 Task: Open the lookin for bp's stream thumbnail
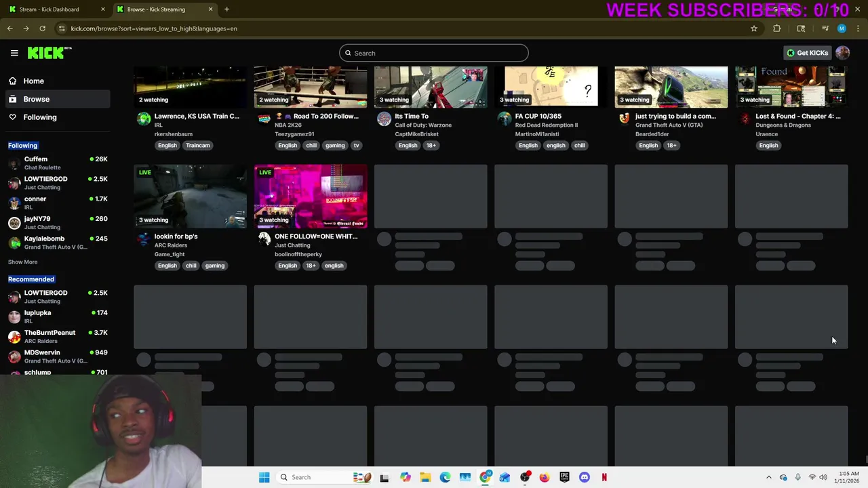pyautogui.click(x=190, y=196)
